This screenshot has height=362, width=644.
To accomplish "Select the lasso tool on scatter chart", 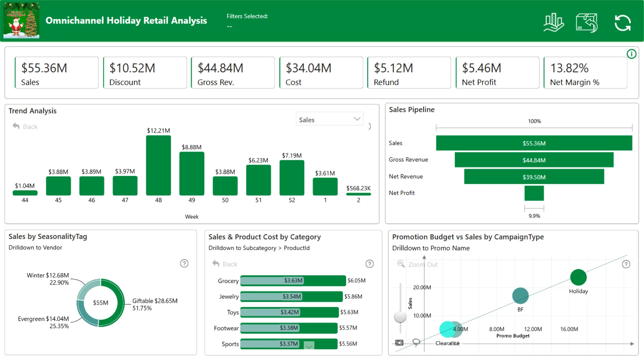I will pyautogui.click(x=416, y=342).
